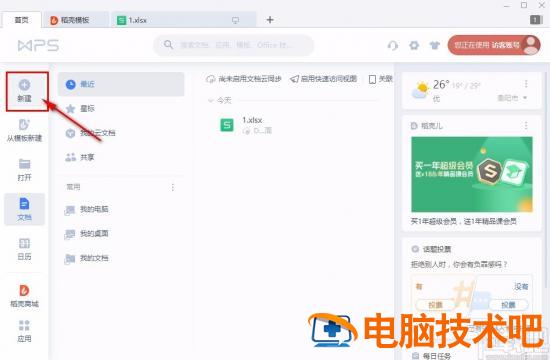
Task: Open 从模板新建 in the left sidebar
Action: coord(24,131)
